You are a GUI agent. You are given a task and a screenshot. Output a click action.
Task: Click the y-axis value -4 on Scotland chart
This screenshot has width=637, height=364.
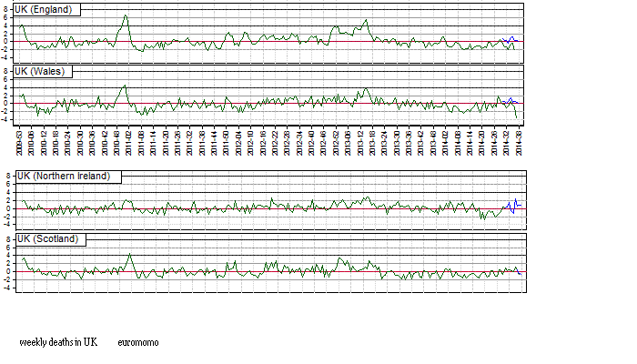coord(7,288)
